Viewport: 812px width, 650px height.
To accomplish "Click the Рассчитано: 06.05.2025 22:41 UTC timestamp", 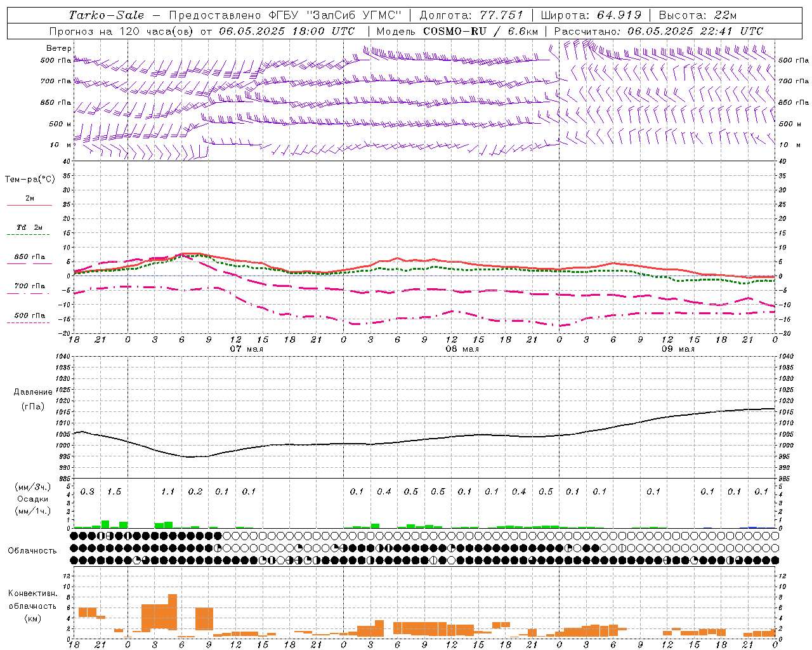I will click(x=658, y=31).
